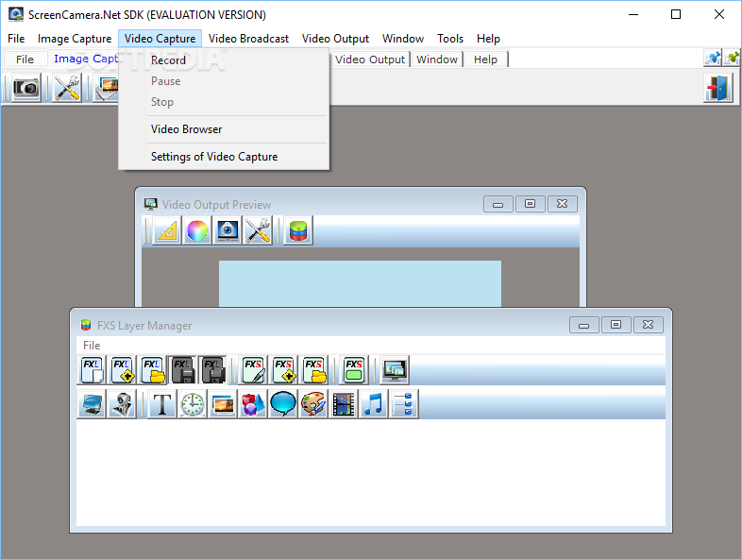Click the FXS green rectangle icon

353,370
